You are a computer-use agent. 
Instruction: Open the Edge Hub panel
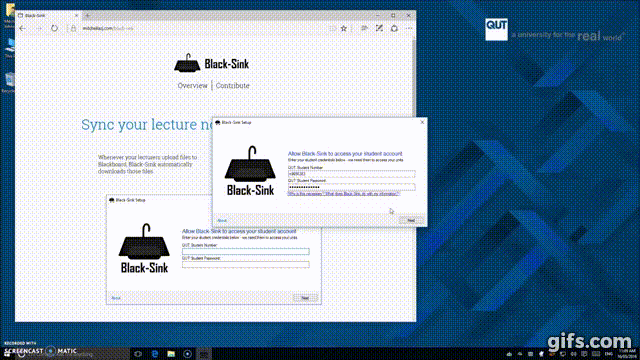click(364, 28)
